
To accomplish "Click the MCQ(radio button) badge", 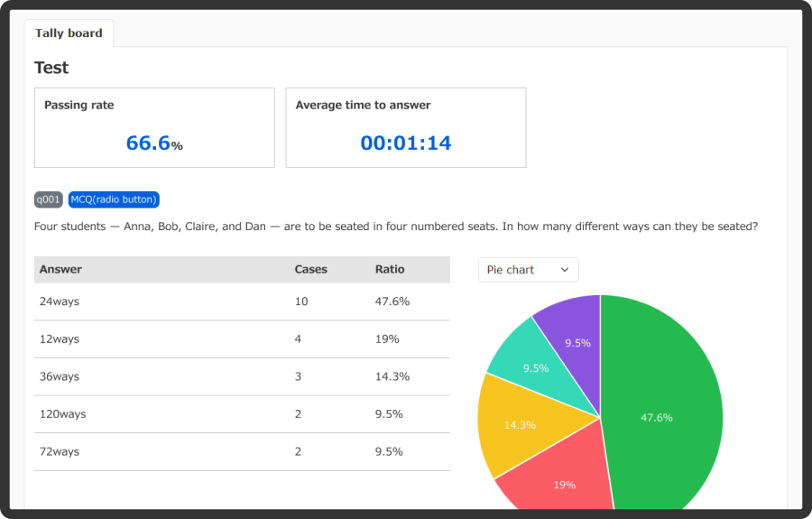I will click(114, 199).
